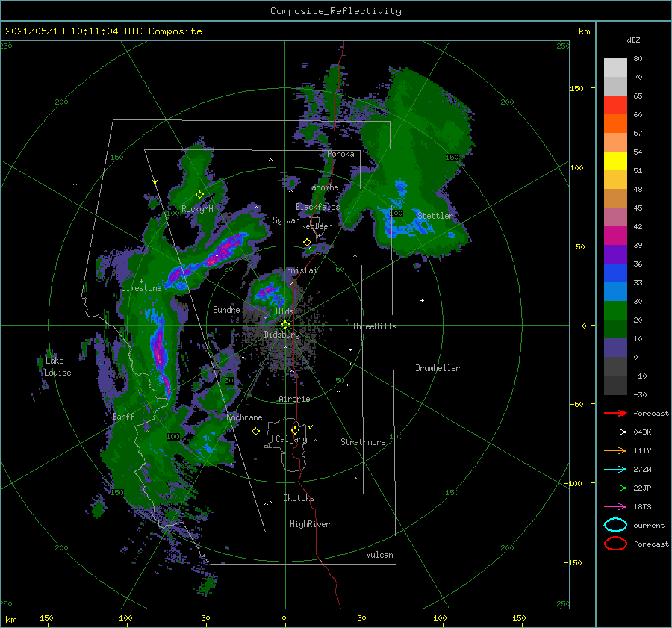Click the Vulcan label
The image size is (672, 628).
coord(380,555)
